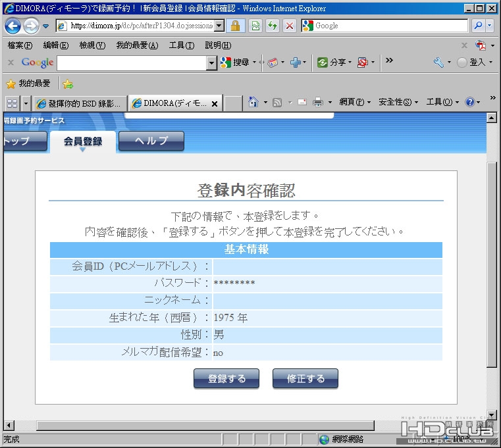Viewport: 501px width, 448px height.
Task: Click the Google Toolbar 搜尋 button
Action: tap(235, 62)
